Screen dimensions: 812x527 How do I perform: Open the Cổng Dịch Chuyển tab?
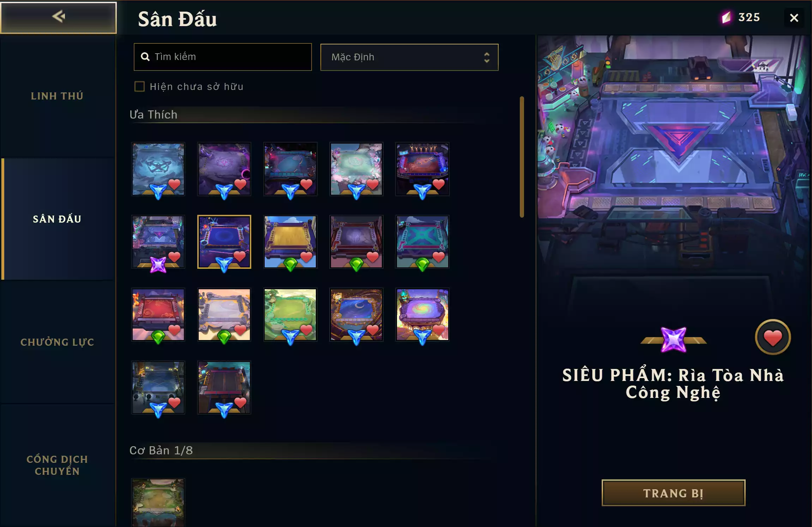(57, 465)
